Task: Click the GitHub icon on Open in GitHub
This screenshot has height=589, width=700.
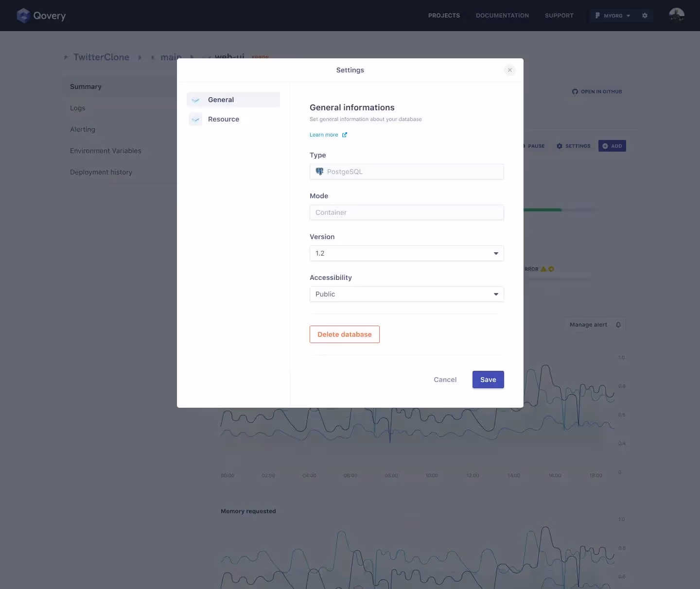Action: [575, 92]
